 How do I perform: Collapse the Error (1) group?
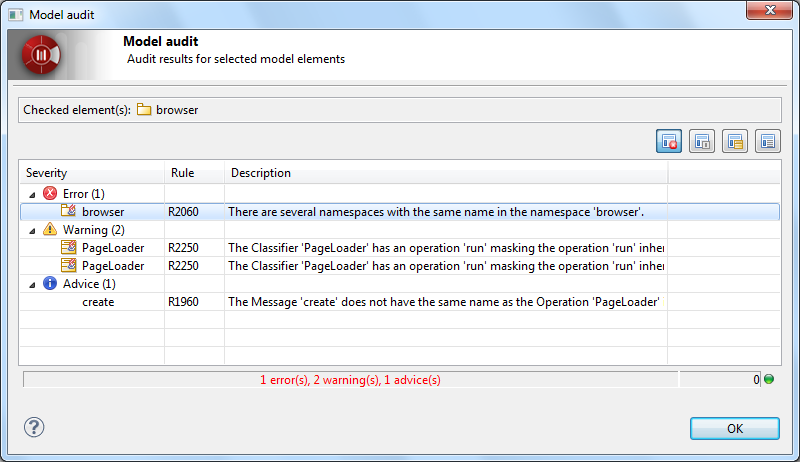[31, 194]
